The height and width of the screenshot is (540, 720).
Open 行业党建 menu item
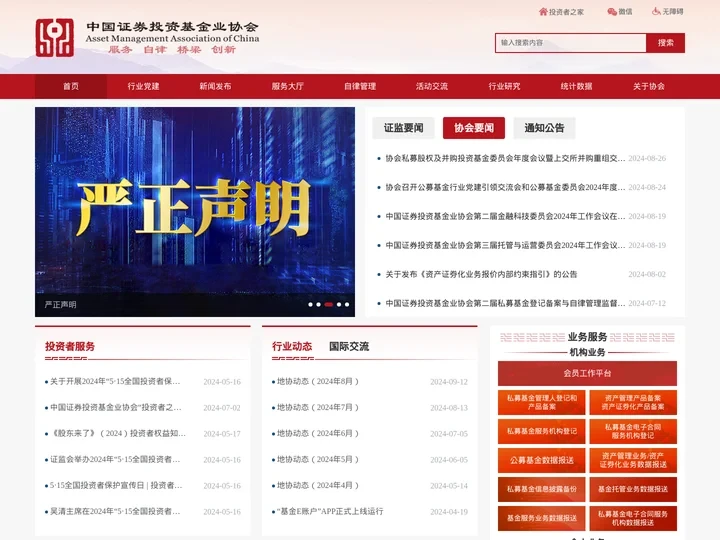(143, 86)
